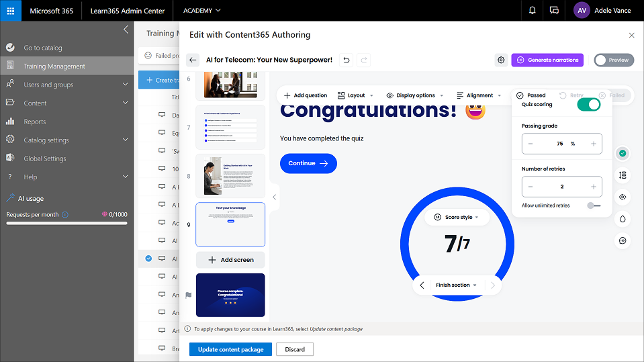Screen dimensions: 644x362
Task: Open the Microsoft 365 app launcher
Action: (x=11, y=11)
